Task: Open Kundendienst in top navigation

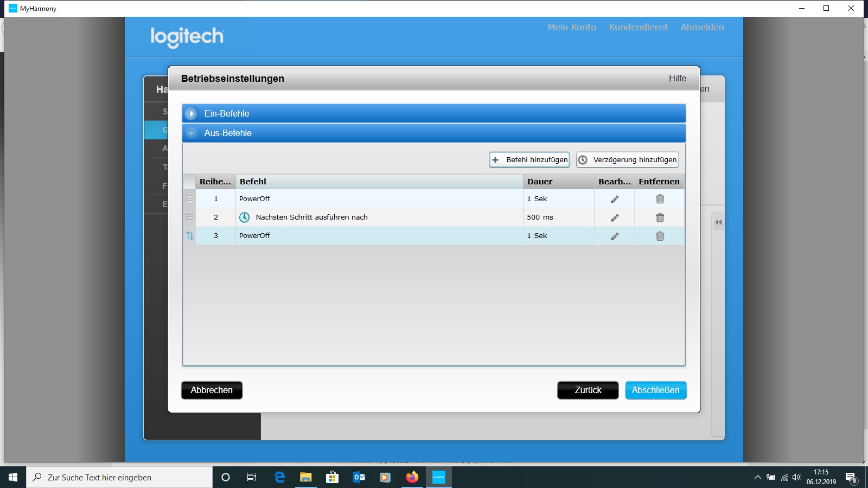Action: tap(639, 27)
